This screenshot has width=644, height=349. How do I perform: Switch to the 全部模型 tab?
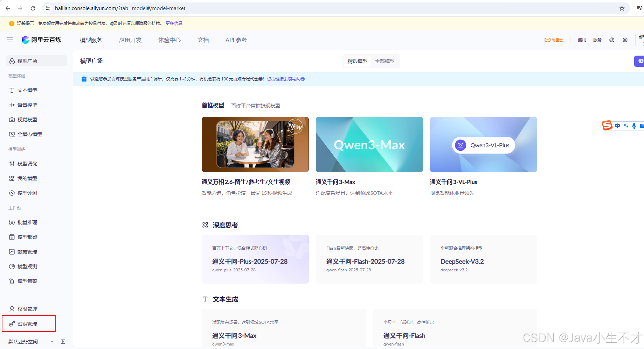pyautogui.click(x=385, y=61)
